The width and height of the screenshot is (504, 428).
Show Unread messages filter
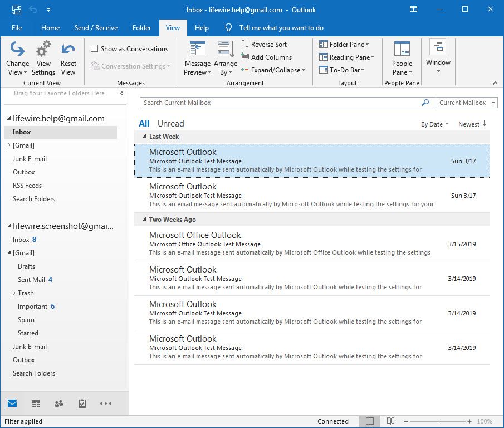pyautogui.click(x=170, y=124)
